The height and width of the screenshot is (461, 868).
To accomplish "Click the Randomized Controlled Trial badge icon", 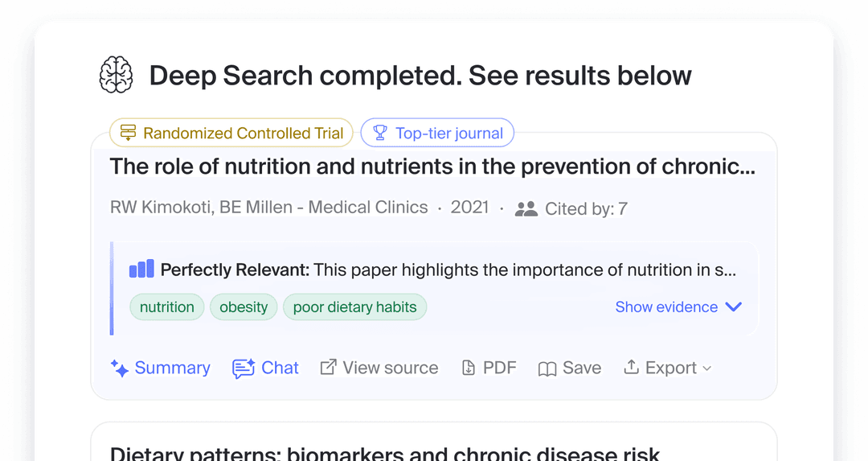I will (128, 133).
